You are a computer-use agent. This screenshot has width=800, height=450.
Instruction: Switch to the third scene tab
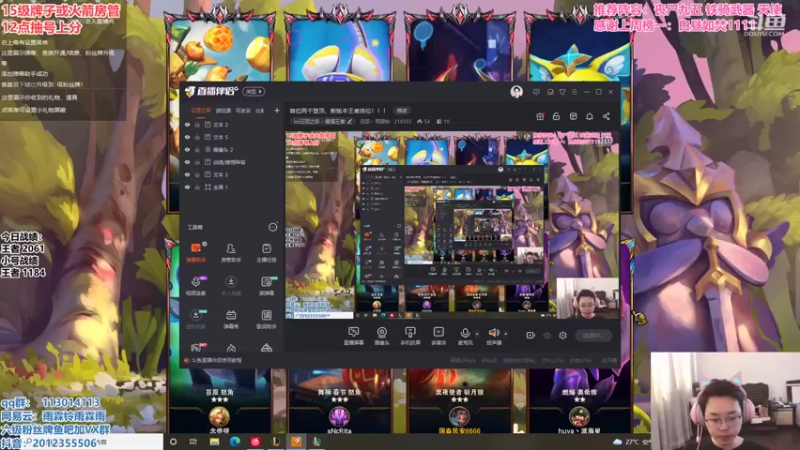(x=243, y=110)
